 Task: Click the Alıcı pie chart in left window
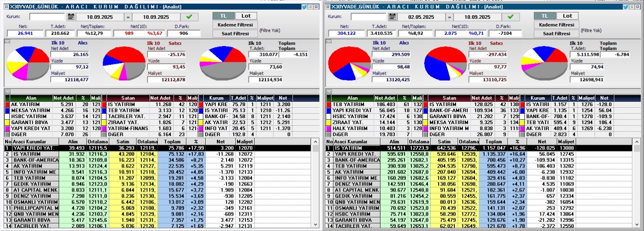pyautogui.click(x=27, y=63)
